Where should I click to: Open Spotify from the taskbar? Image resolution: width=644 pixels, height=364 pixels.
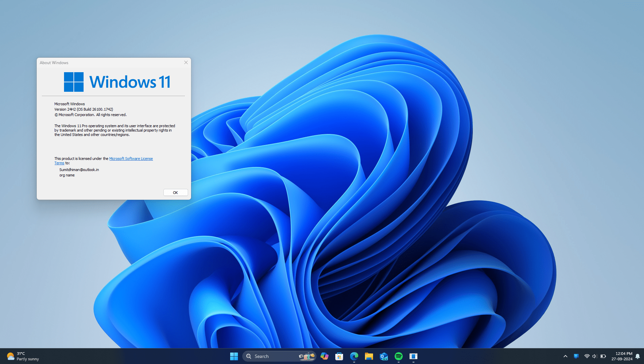click(x=399, y=356)
